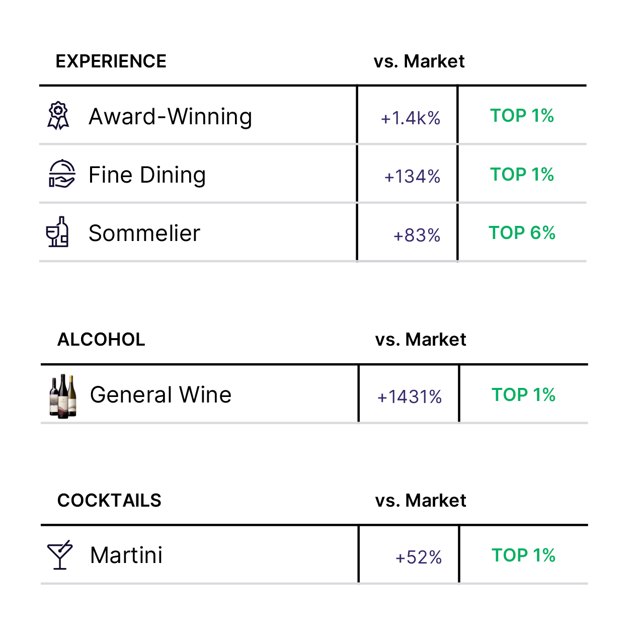Click the COCKTAILS section header
This screenshot has height=644, width=644.
point(109,501)
